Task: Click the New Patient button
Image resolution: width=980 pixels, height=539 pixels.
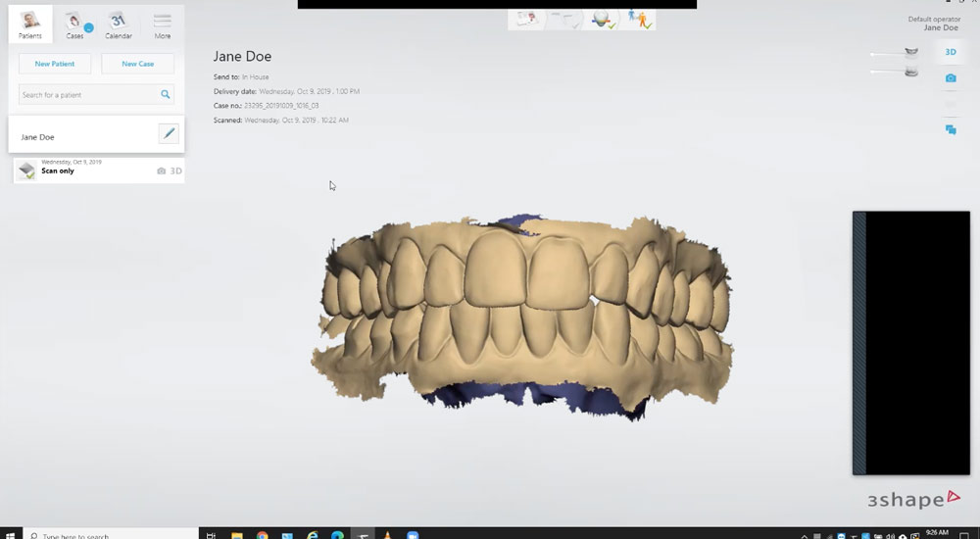Action: click(x=55, y=64)
